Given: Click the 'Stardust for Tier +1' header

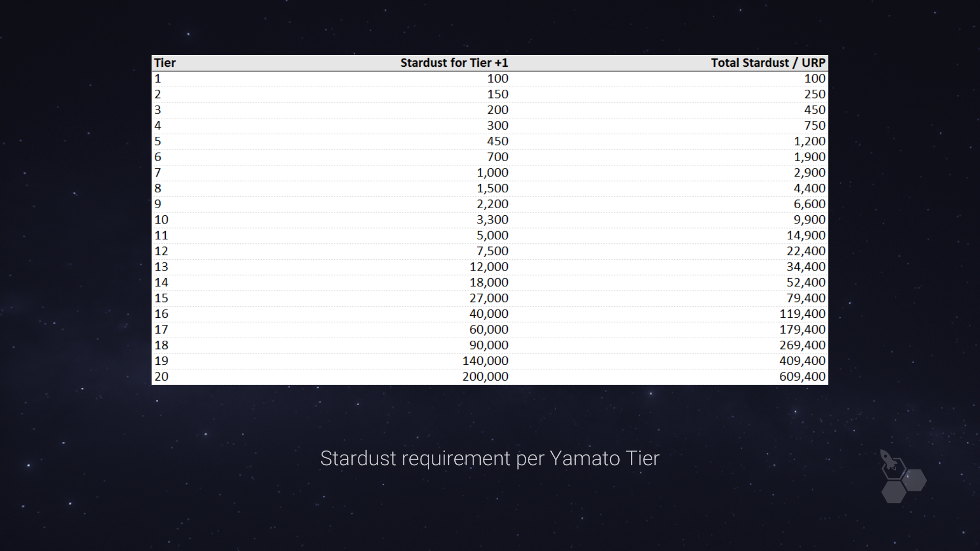Looking at the screenshot, I should pyautogui.click(x=454, y=63).
